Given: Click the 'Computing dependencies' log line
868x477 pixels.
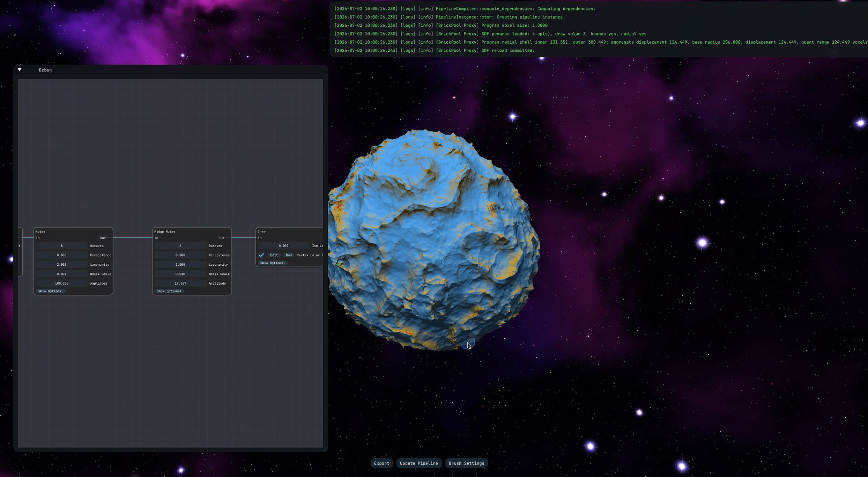Looking at the screenshot, I should [465, 9].
